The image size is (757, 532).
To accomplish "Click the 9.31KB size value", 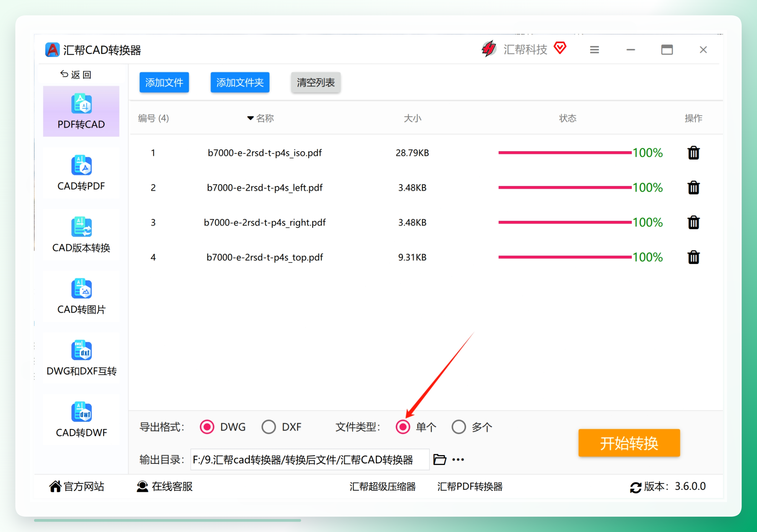I will click(x=412, y=257).
